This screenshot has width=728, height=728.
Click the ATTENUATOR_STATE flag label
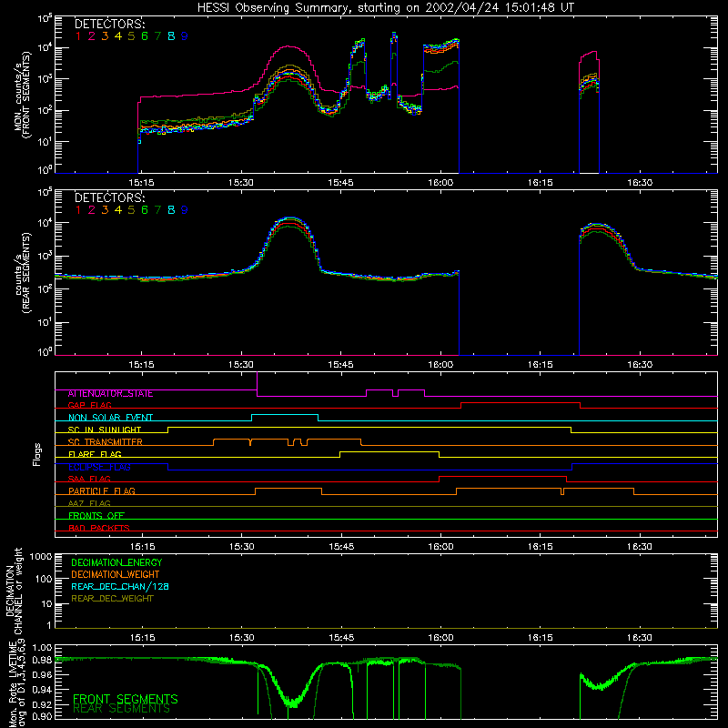click(110, 394)
